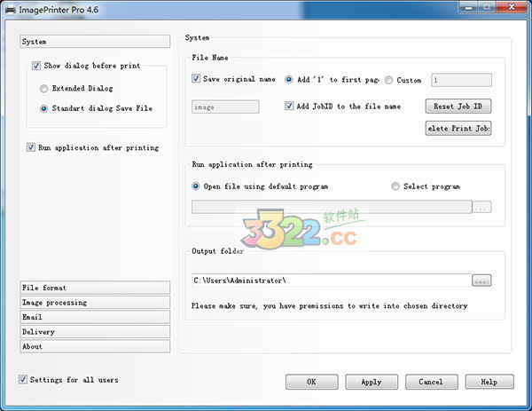Screen dimensions: 532x411
Task: Click the image file name field
Action: [x=225, y=107]
